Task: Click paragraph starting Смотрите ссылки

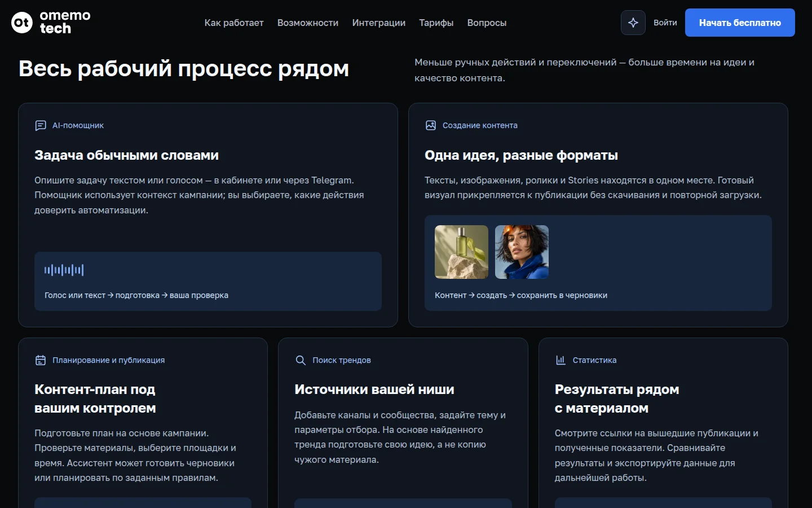Action: pos(656,456)
